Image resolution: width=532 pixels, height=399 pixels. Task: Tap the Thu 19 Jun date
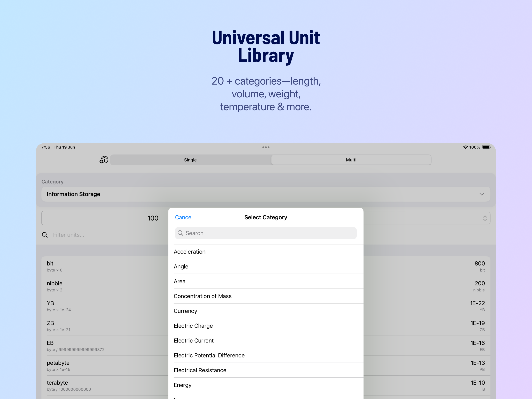pos(64,147)
